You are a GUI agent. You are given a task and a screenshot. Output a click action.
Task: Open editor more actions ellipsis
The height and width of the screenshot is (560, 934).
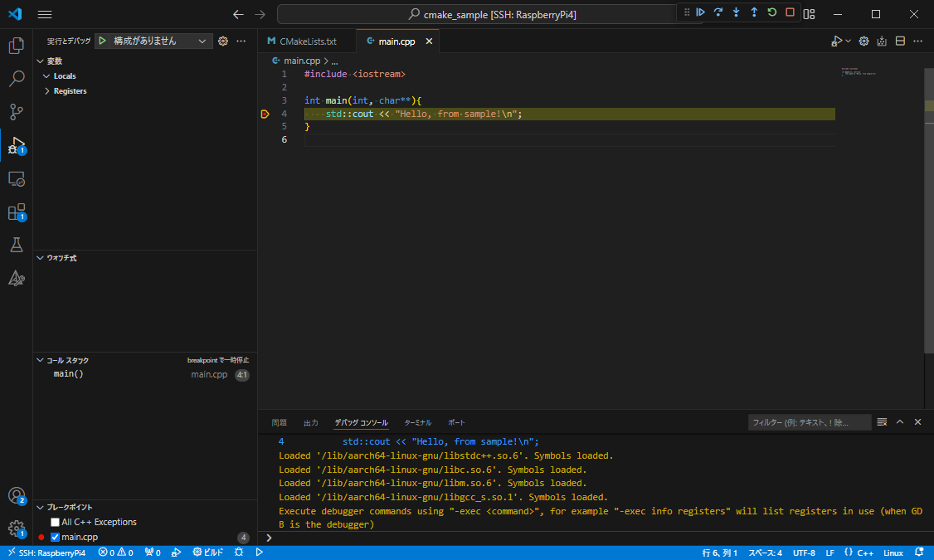pyautogui.click(x=918, y=41)
